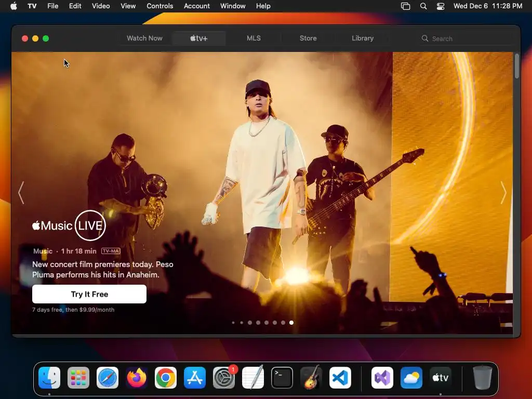Screen dimensions: 532x399
Task: Select the fifth carousel page dot
Action: coord(267,323)
